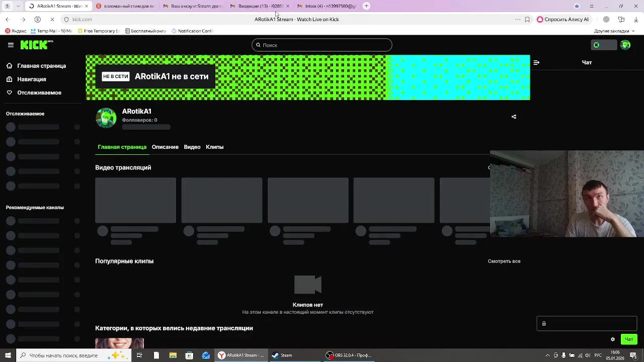Open browser downloads
The image size is (644, 362).
pyautogui.click(x=636, y=20)
